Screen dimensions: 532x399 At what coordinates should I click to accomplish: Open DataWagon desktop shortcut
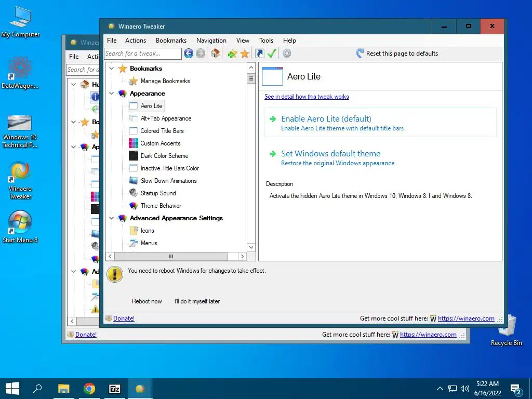20,72
